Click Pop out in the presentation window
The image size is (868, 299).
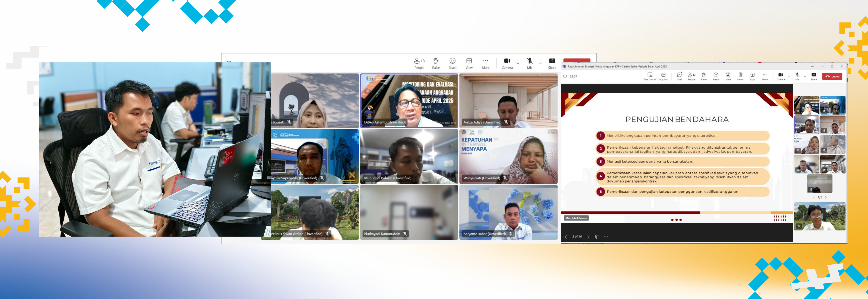[x=663, y=77]
